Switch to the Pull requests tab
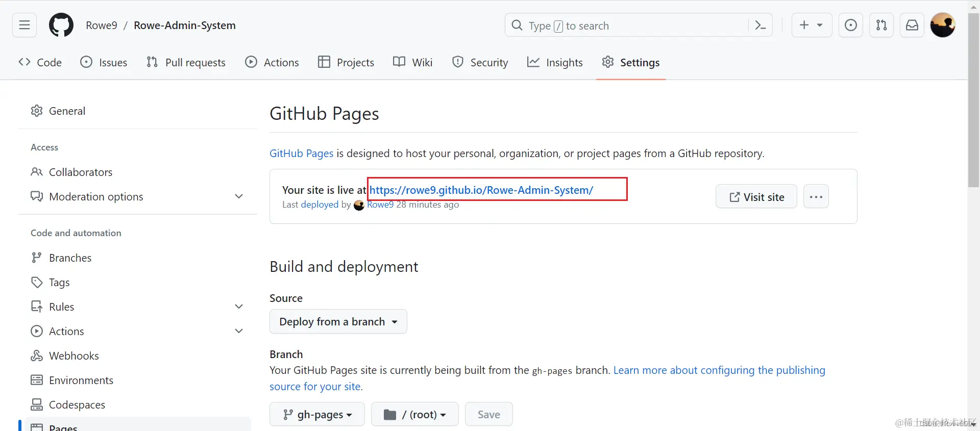Screen dimensions: 980x431 186,62
